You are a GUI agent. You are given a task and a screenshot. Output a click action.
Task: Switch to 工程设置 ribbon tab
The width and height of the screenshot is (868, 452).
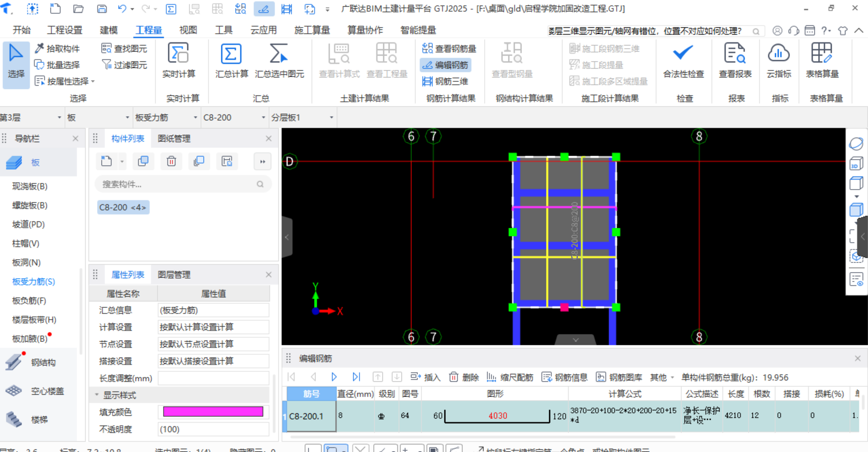[x=64, y=30]
